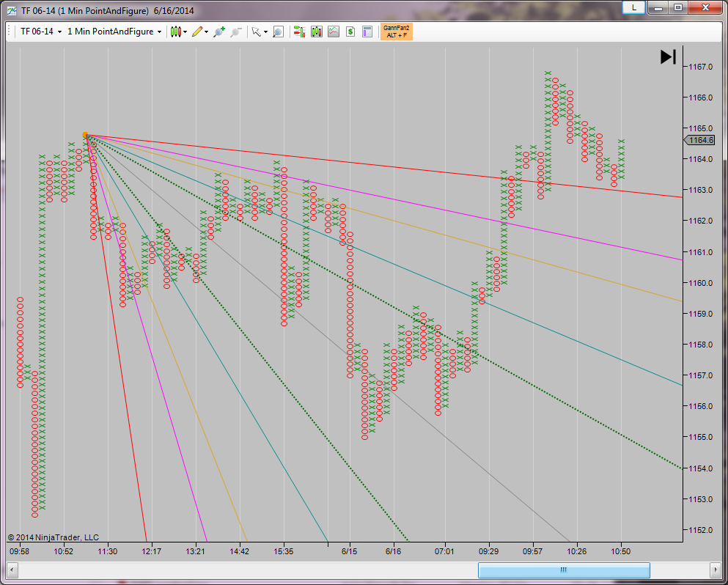Click the 10:50 time axis label
Image resolution: width=728 pixels, height=585 pixels.
(621, 551)
